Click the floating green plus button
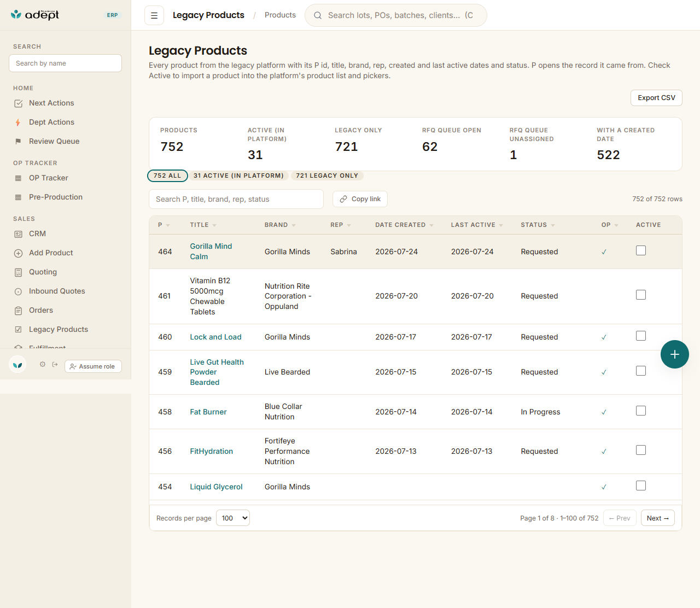This screenshot has width=700, height=608. tap(675, 354)
